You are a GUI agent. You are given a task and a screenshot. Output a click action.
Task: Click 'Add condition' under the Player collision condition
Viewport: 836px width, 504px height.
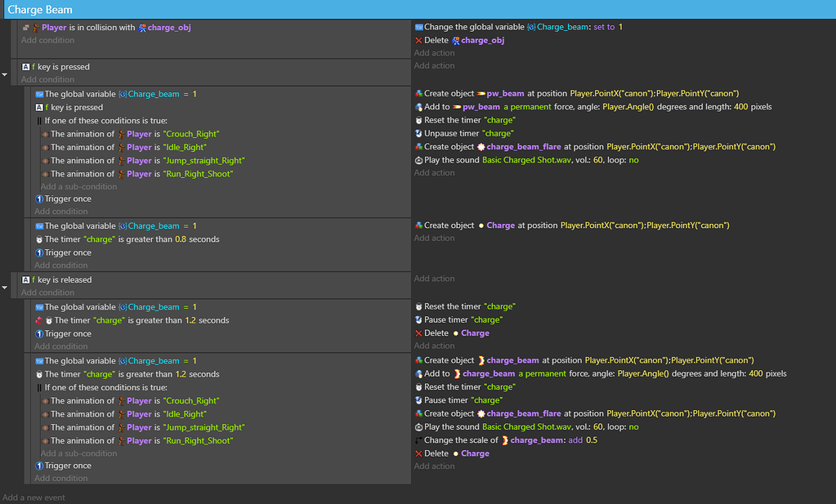[47, 40]
